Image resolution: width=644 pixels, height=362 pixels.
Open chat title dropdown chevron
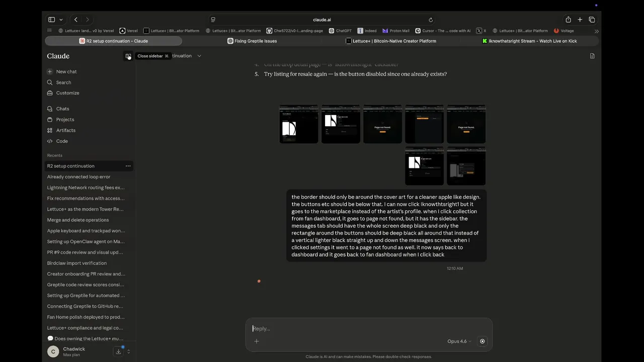click(x=199, y=56)
